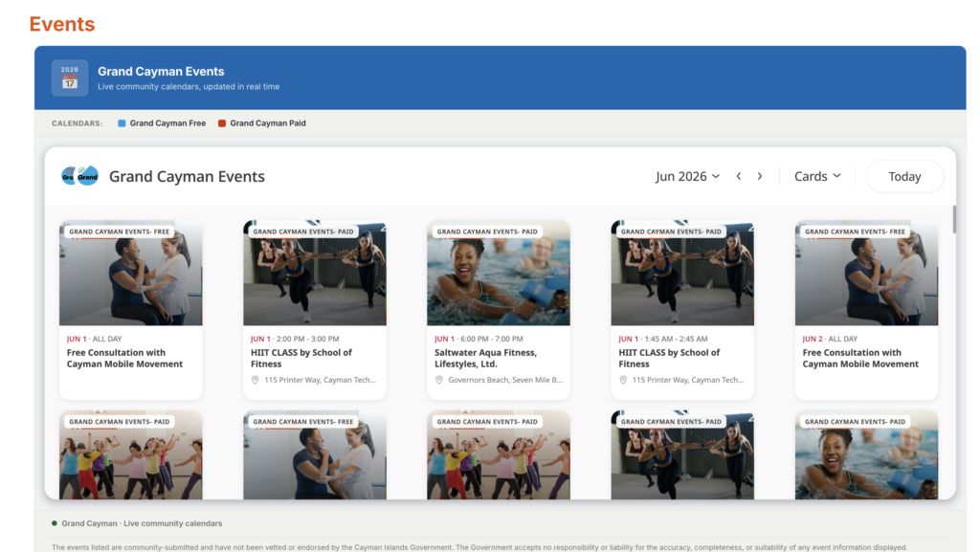Click the orange 'Events' page heading
Image resolution: width=980 pixels, height=552 pixels.
62,24
